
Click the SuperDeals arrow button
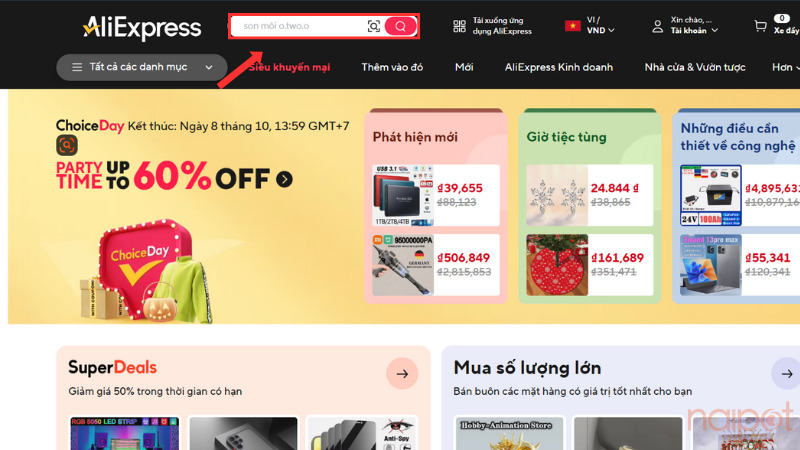tap(402, 373)
